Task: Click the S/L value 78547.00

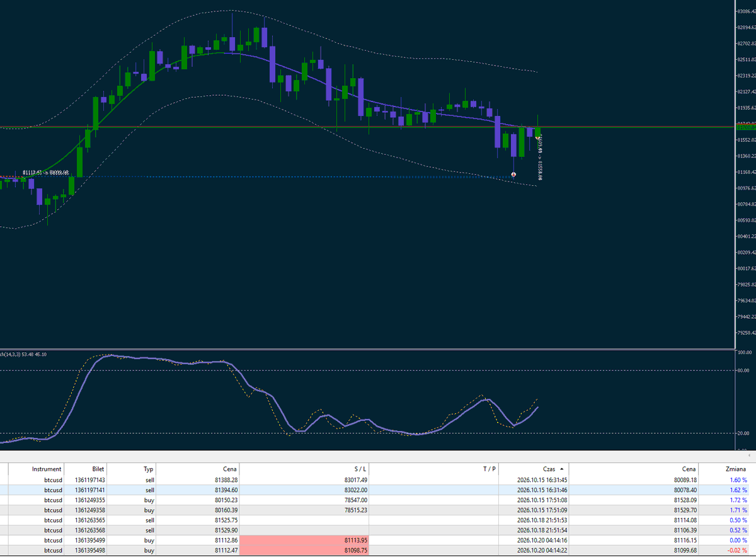Action: coord(356,500)
